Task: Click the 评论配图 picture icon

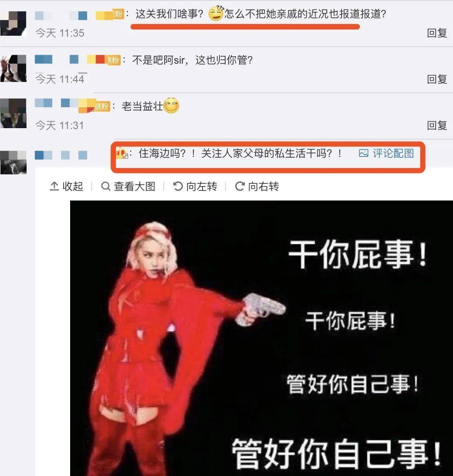Action: tap(364, 153)
